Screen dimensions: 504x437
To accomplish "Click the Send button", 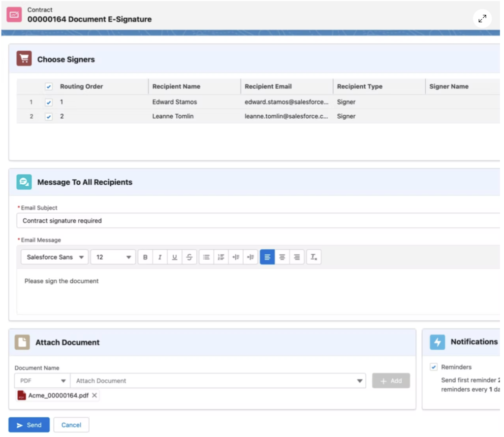I will tap(29, 425).
